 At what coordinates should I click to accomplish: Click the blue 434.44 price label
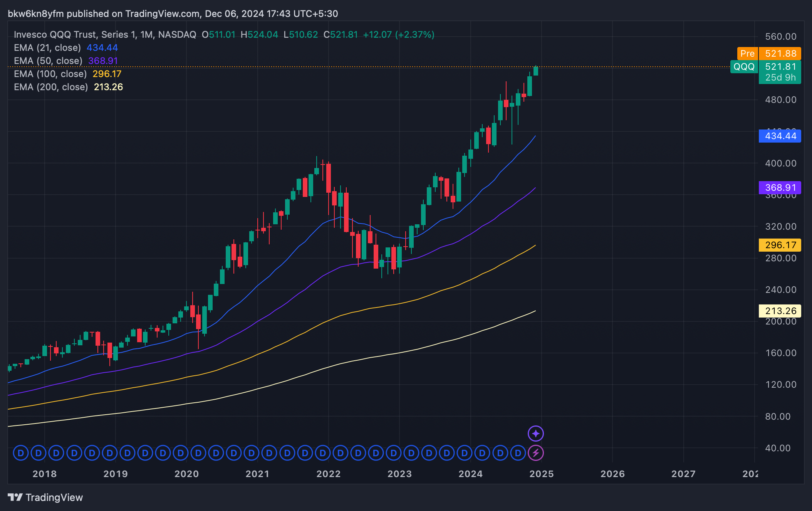click(780, 136)
